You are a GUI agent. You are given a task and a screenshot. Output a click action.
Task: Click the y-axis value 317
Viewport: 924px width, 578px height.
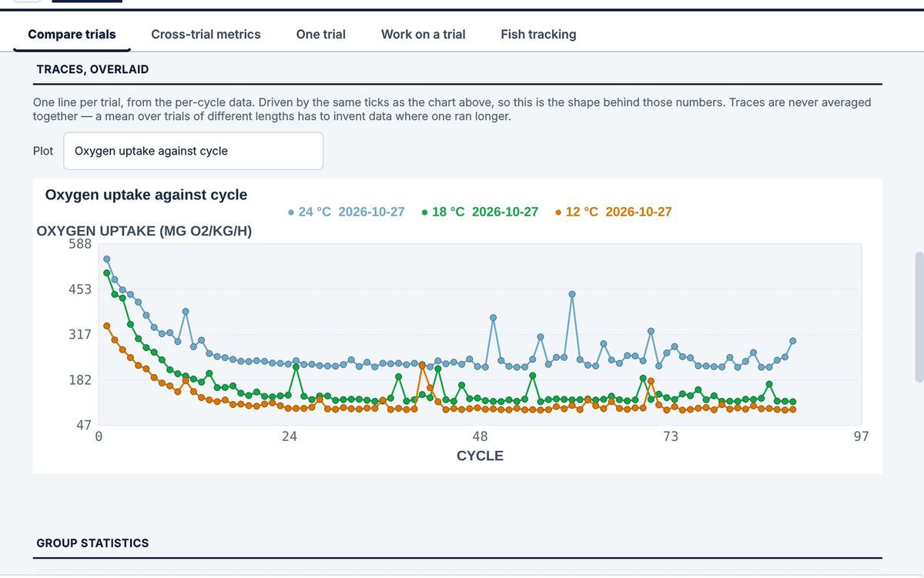pos(80,335)
